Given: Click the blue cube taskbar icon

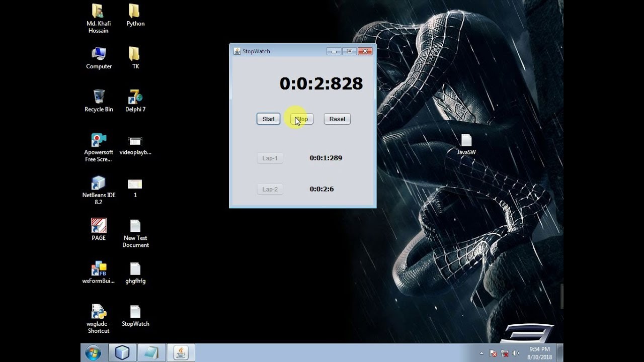Looking at the screenshot, I should 122,353.
